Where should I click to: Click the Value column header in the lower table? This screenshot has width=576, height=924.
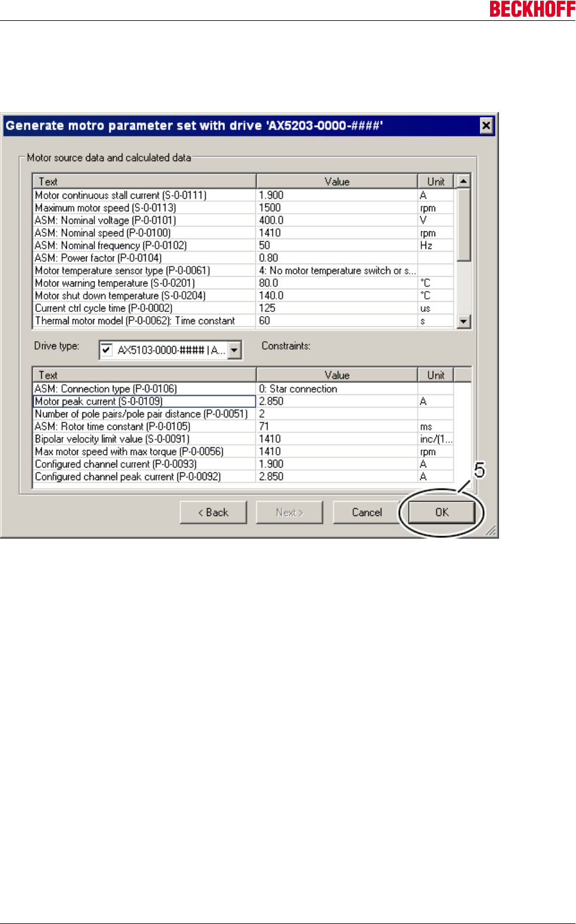click(337, 375)
